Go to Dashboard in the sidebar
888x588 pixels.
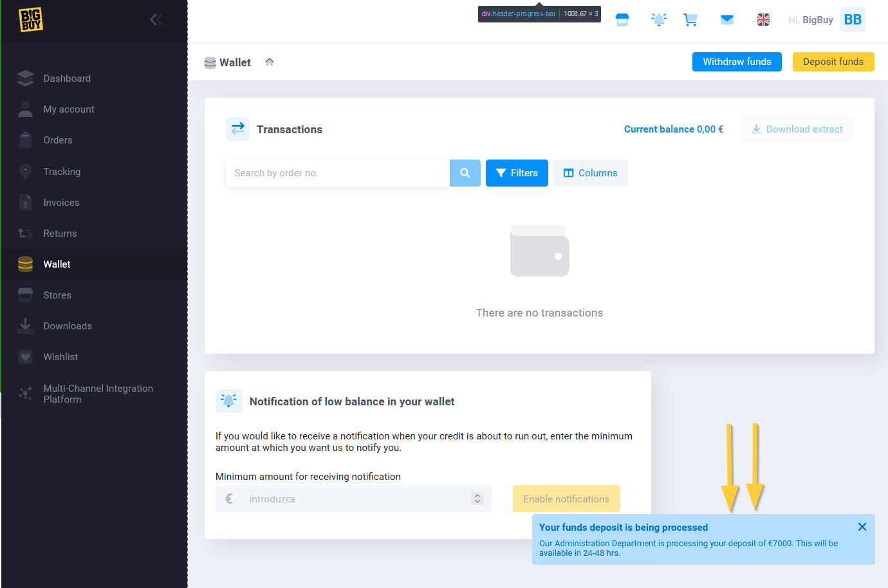tap(67, 78)
